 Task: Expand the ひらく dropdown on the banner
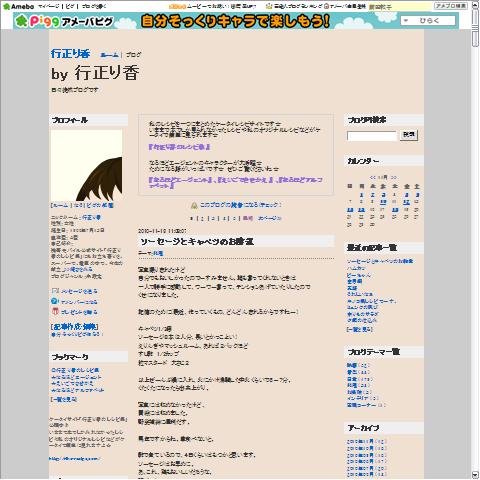(428, 21)
